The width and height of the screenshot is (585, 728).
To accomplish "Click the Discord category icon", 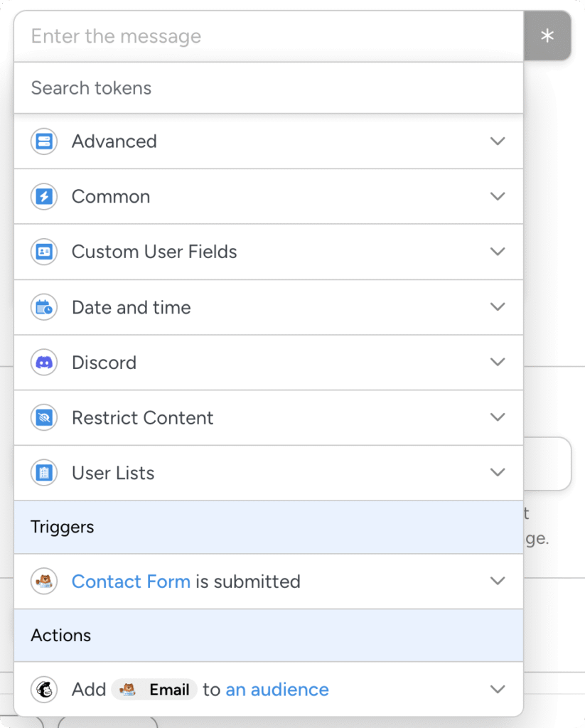I will [x=43, y=363].
